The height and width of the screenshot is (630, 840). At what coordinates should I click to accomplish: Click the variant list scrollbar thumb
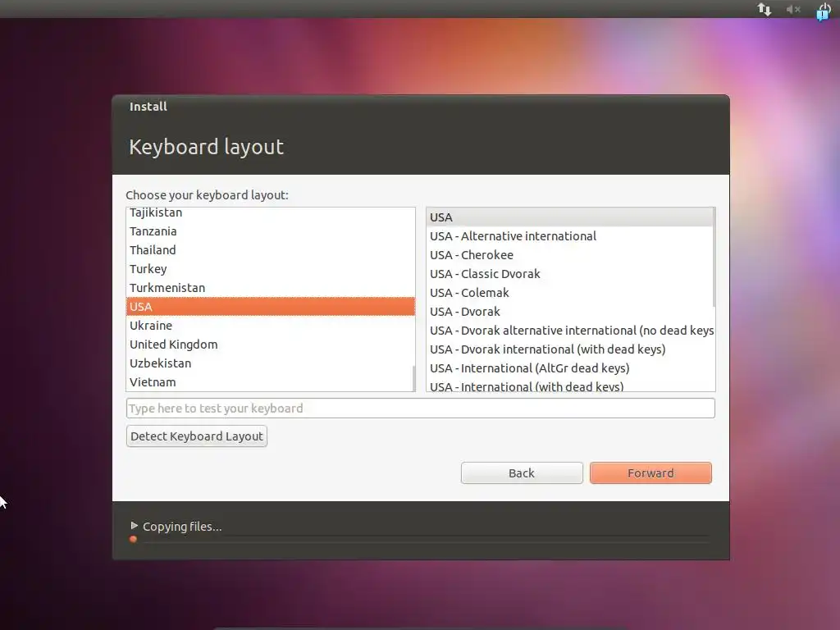pyautogui.click(x=714, y=257)
